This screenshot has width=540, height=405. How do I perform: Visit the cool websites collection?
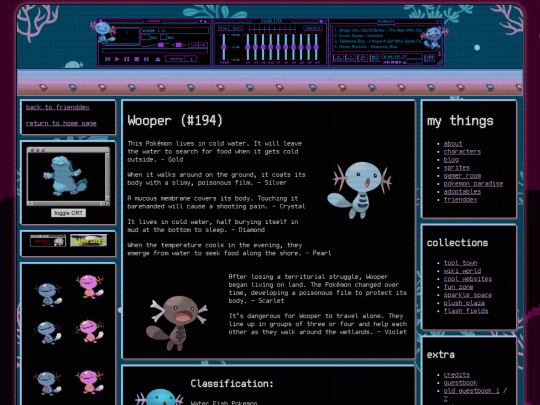tap(468, 279)
